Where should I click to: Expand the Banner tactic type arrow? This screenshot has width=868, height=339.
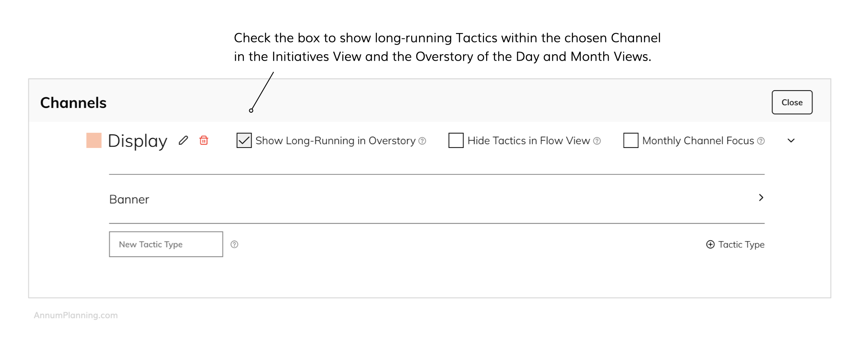(761, 197)
